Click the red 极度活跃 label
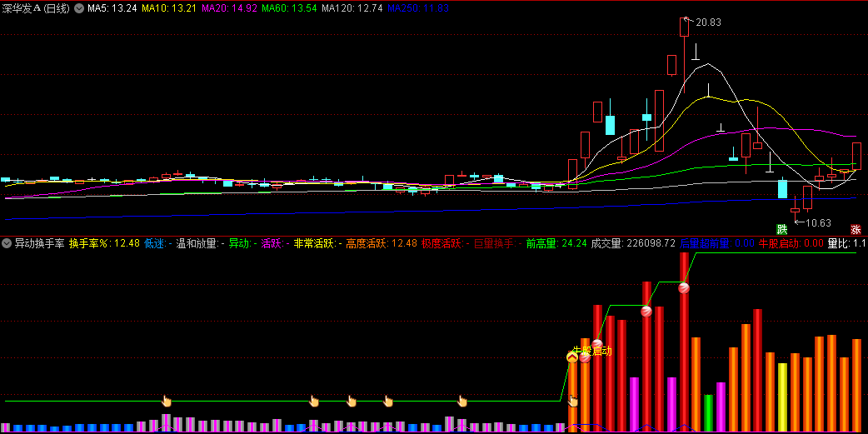 coord(445,243)
